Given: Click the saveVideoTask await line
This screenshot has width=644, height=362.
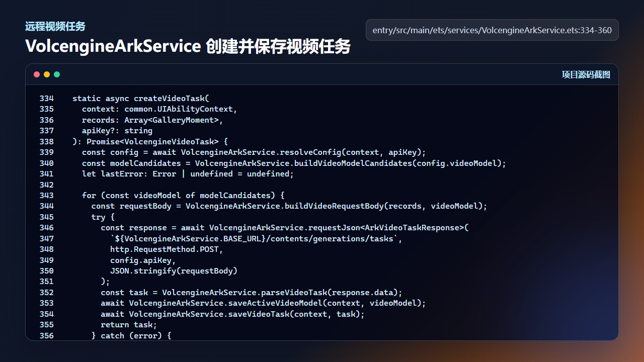Looking at the screenshot, I should [232, 314].
